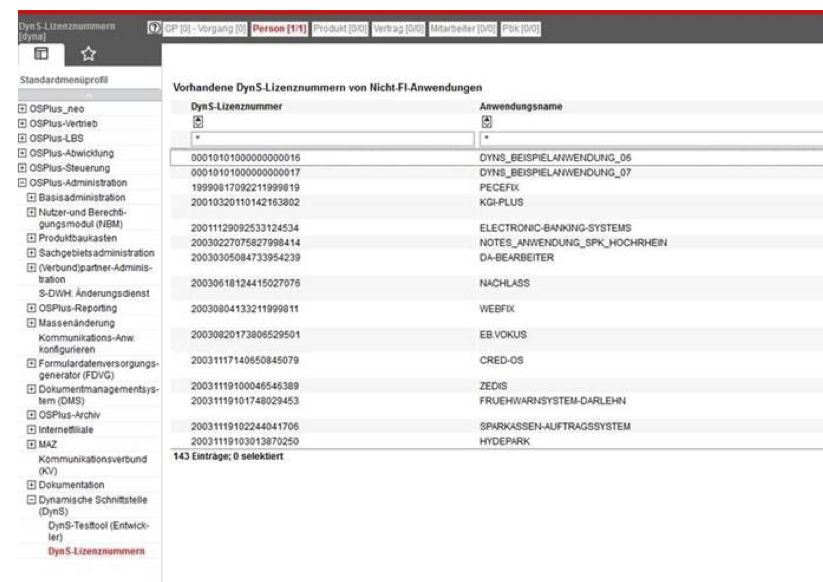The image size is (823, 582).
Task: Focus the Anwendungsname filter field
Action: 651,139
